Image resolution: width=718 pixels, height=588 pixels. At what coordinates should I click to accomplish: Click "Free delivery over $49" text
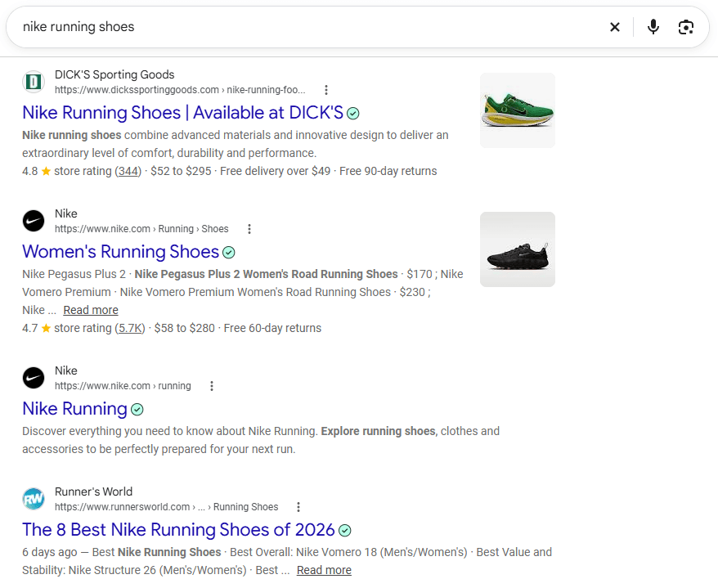coord(276,171)
